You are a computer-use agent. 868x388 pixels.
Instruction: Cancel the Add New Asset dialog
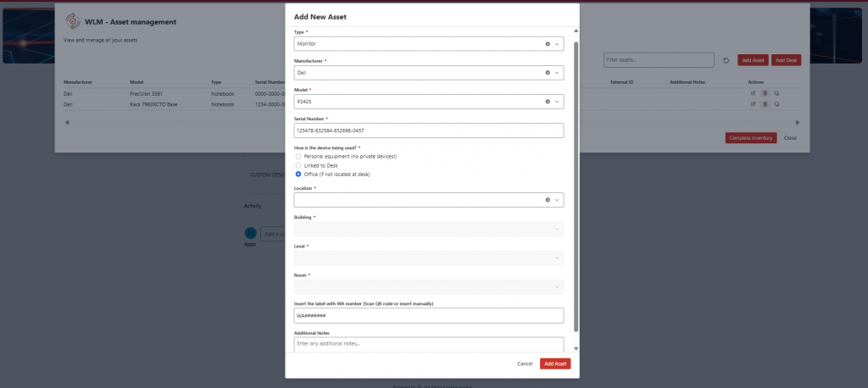[x=525, y=363]
